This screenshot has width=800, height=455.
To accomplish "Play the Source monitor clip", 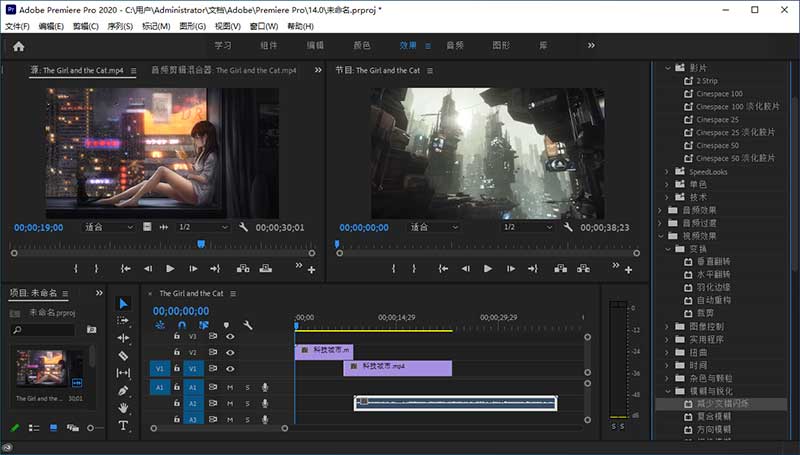I will pos(170,268).
